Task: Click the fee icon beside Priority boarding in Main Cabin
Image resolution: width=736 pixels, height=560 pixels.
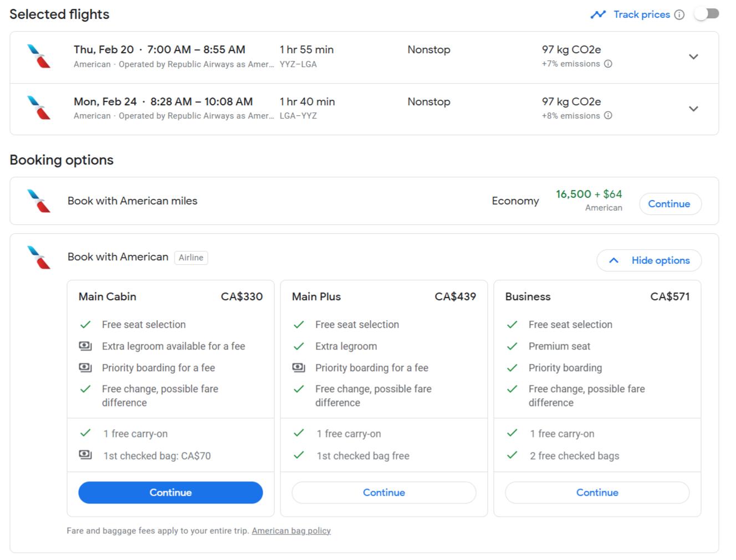Action: (x=85, y=367)
